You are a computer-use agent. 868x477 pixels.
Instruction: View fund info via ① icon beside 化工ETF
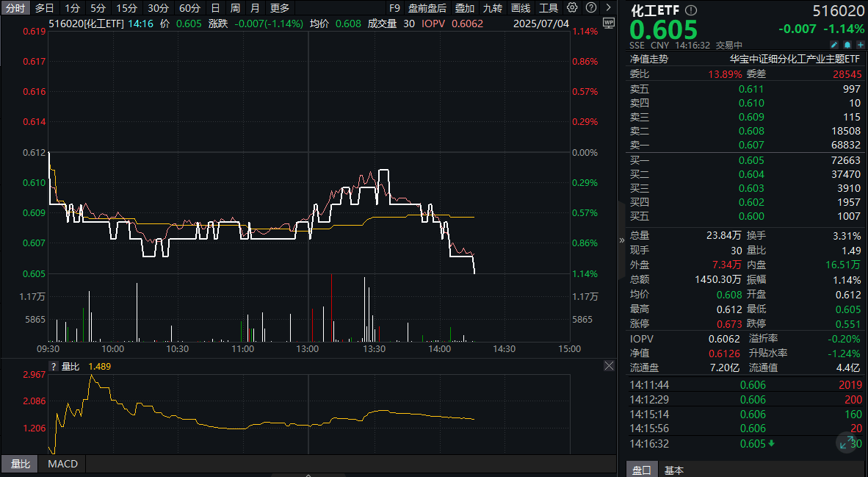690,10
